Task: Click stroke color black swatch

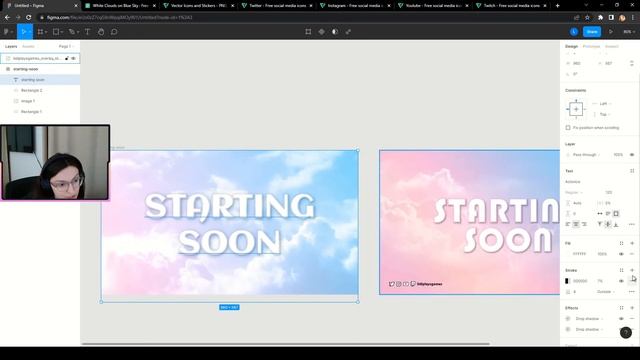Action: (x=567, y=281)
